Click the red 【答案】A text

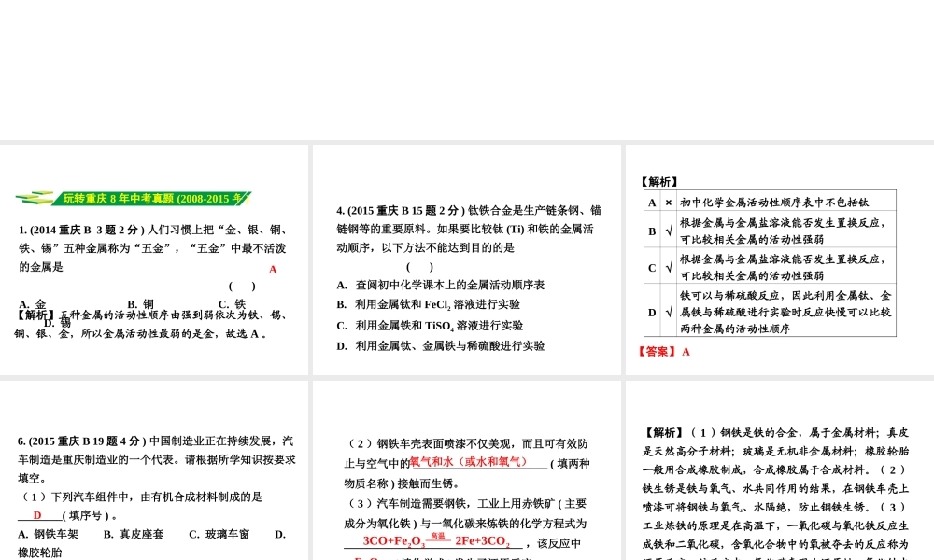663,352
